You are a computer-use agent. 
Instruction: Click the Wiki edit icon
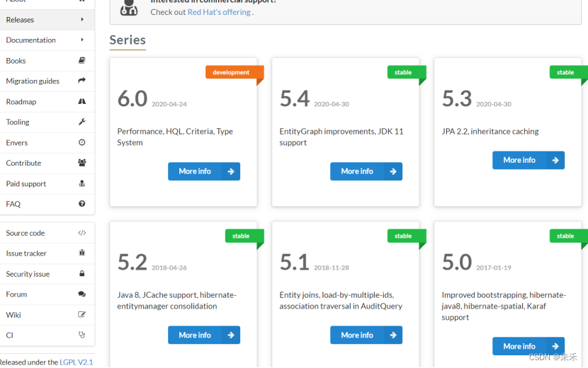(x=81, y=314)
